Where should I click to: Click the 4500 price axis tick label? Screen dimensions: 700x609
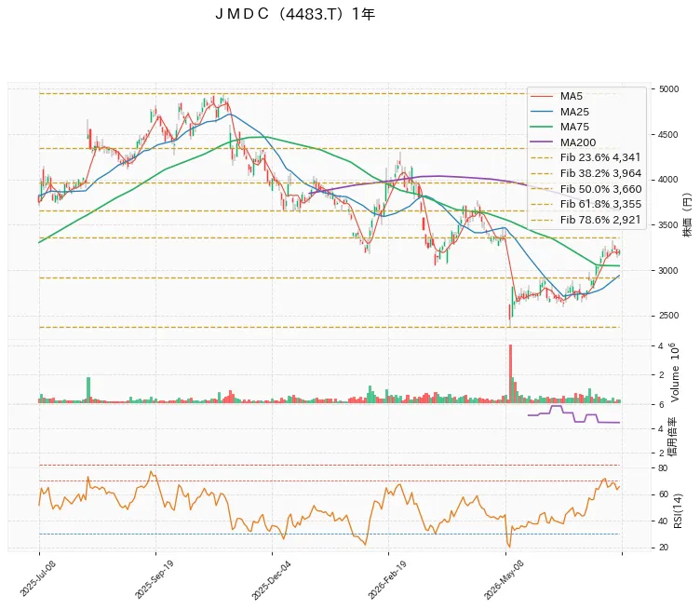(668, 134)
